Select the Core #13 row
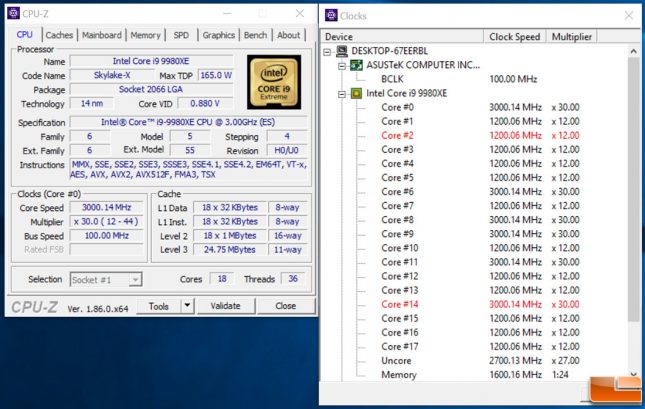This screenshot has height=409, width=645. coord(480,290)
